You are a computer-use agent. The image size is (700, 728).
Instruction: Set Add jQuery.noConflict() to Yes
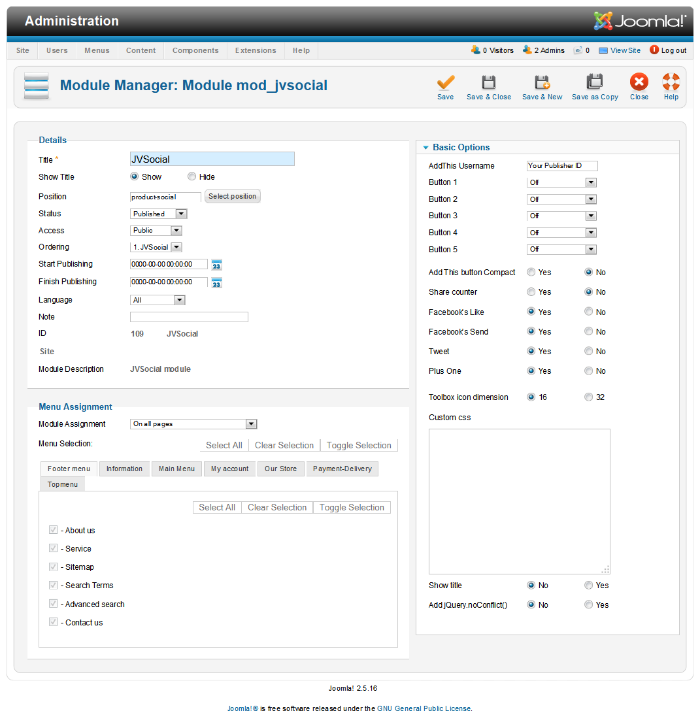[x=588, y=604]
